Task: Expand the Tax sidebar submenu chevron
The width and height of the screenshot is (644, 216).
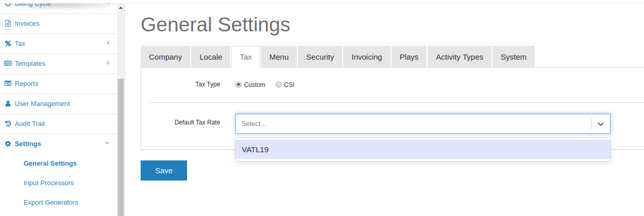Action: coord(108,43)
